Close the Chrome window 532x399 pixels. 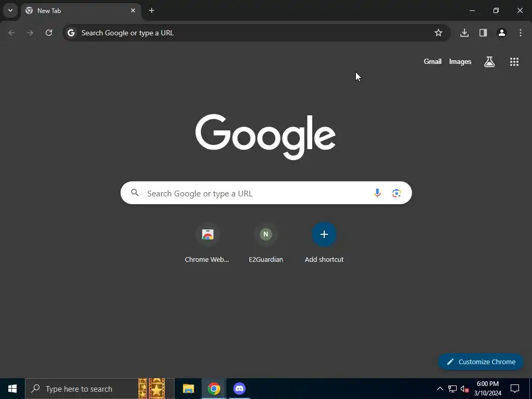pyautogui.click(x=520, y=10)
